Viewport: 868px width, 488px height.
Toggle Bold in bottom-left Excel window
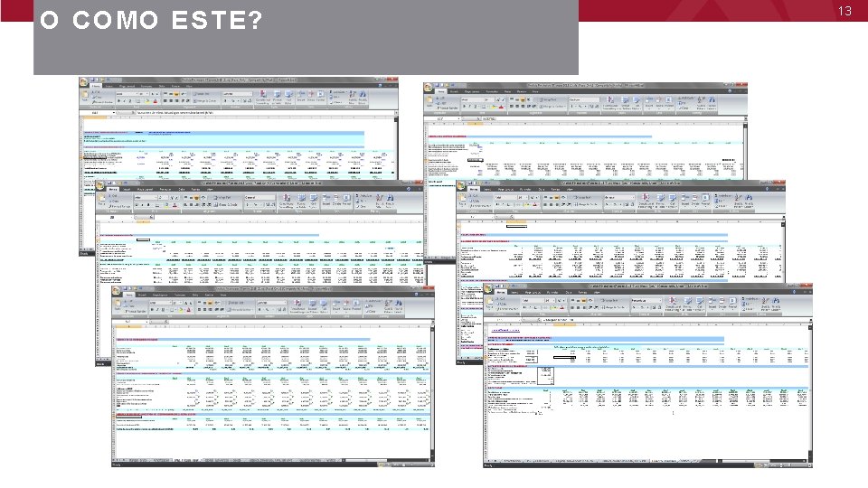pyautogui.click(x=152, y=310)
